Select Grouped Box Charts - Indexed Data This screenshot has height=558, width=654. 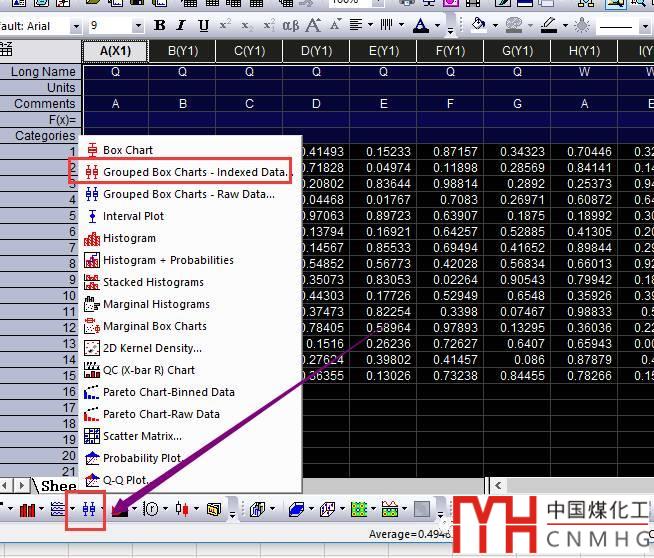[x=195, y=172]
